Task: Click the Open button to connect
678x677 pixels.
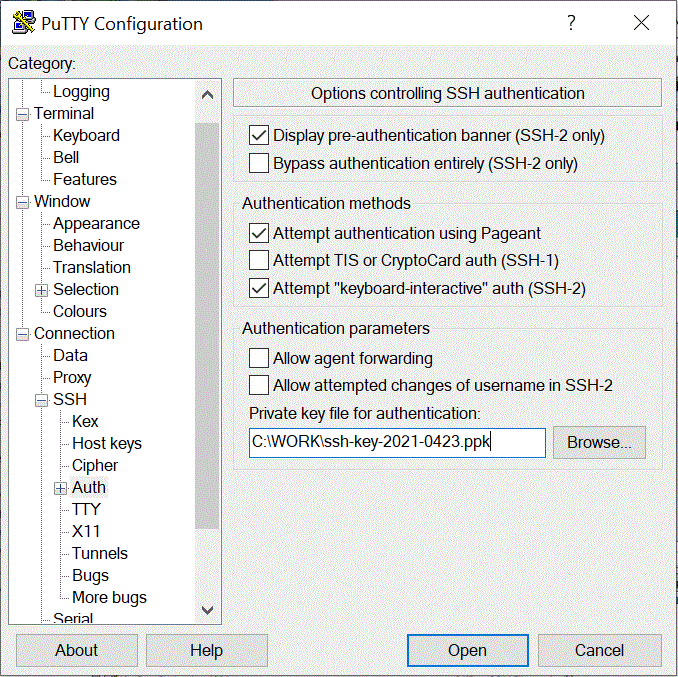Action: (x=467, y=650)
